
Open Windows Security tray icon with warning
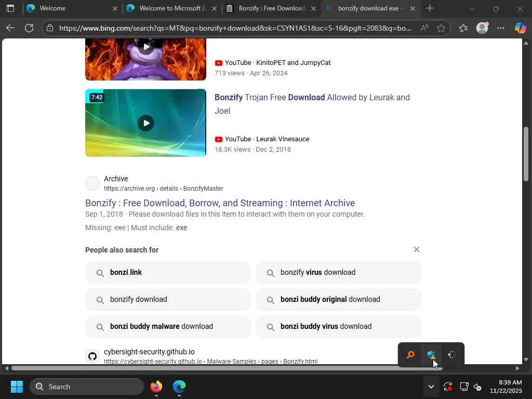click(x=431, y=355)
